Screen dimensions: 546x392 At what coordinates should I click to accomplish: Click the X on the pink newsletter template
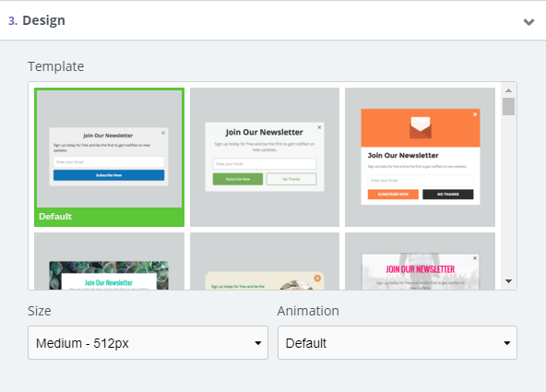[x=475, y=258]
